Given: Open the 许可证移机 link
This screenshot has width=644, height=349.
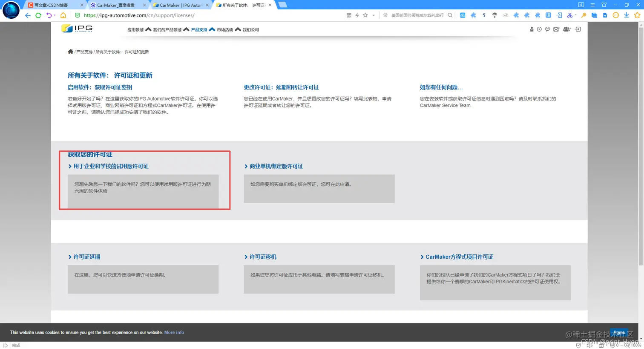Looking at the screenshot, I should pos(263,257).
